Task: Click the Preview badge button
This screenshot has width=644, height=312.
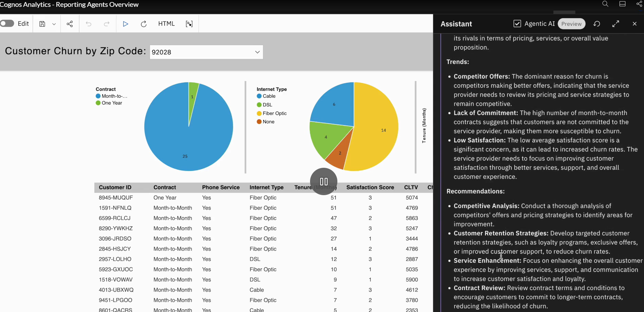Action: point(571,24)
